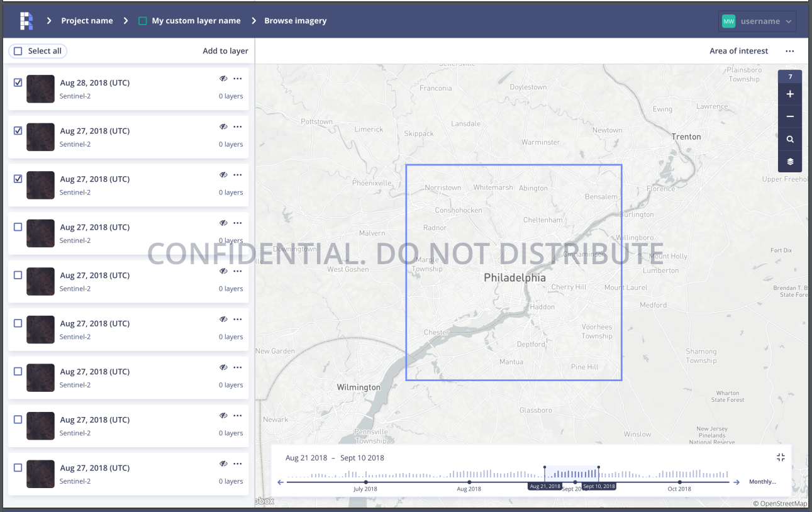The width and height of the screenshot is (812, 512).
Task: Click the July 2018 timeline marker
Action: click(365, 482)
